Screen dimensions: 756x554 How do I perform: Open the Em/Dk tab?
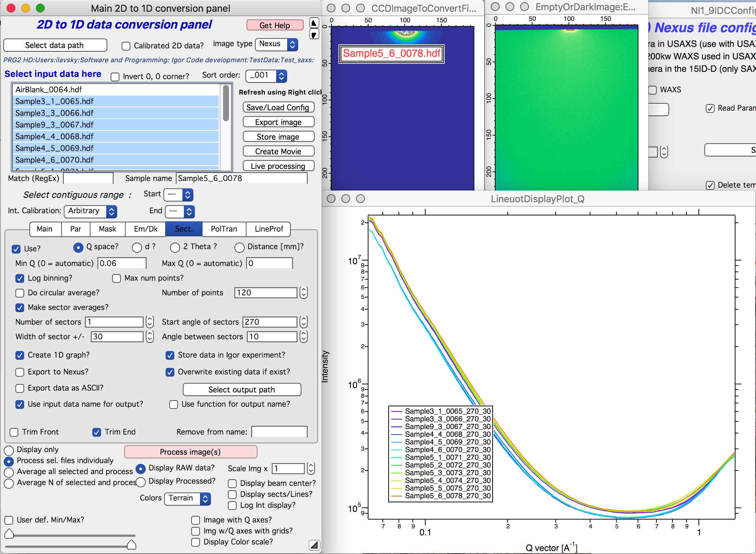[x=145, y=229]
